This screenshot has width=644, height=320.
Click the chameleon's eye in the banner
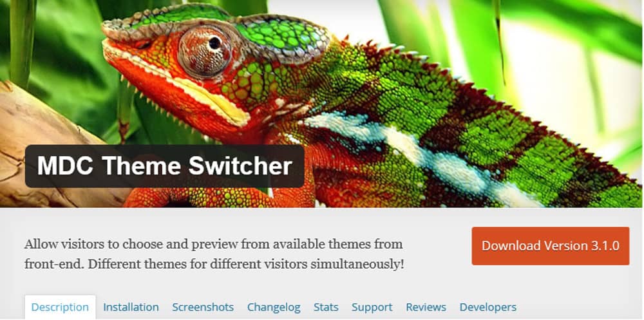coord(205,50)
